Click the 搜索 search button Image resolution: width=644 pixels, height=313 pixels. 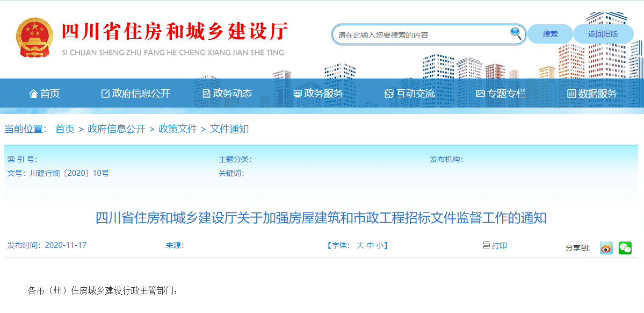(x=549, y=33)
